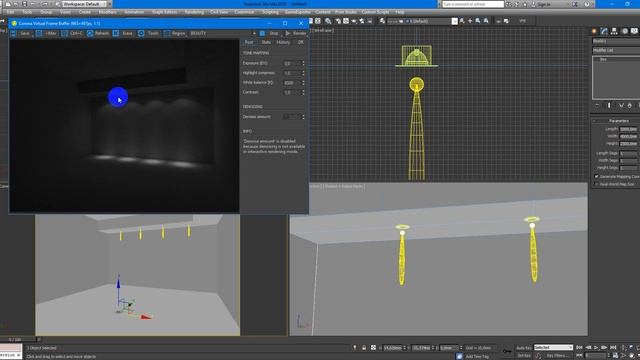Screen dimensions: 640x360
Task: Click Go to Start playback control
Action: coord(579,348)
